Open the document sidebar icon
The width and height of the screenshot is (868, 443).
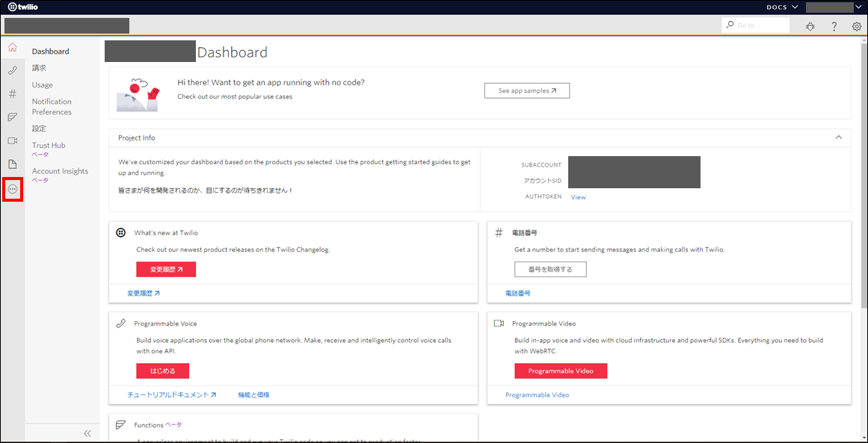tap(12, 164)
